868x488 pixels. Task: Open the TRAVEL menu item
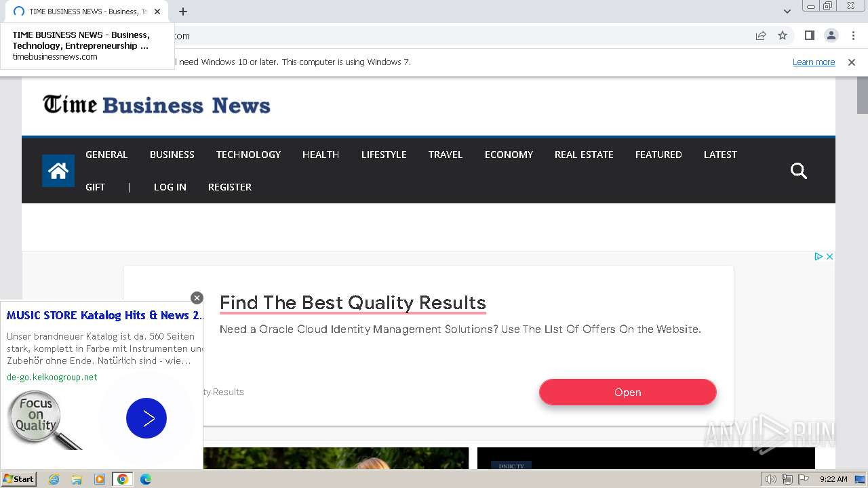pos(446,155)
